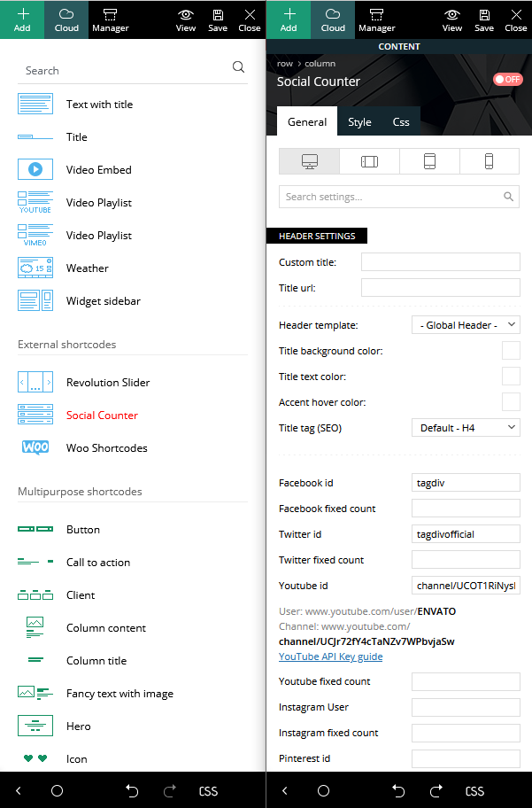Click back arrow in left bottom bar
This screenshot has width=532, height=808.
coord(19,790)
